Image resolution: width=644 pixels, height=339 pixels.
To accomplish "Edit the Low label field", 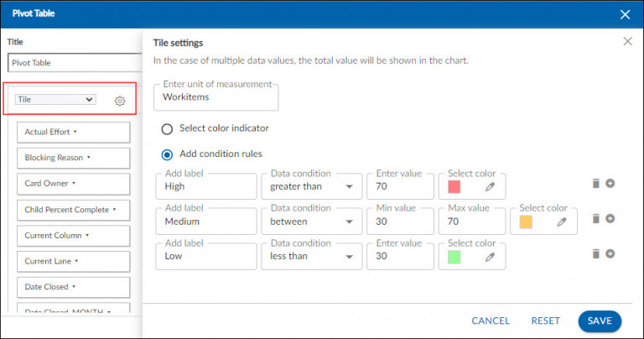I will (x=206, y=257).
